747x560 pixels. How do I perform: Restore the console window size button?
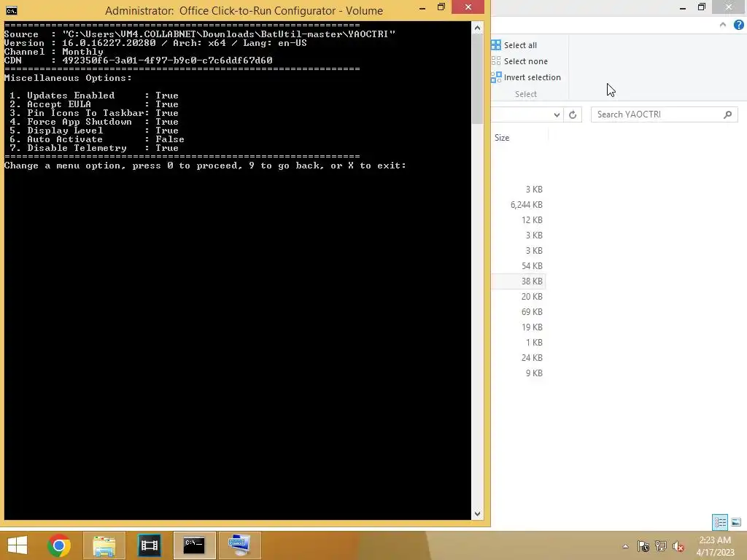[441, 7]
